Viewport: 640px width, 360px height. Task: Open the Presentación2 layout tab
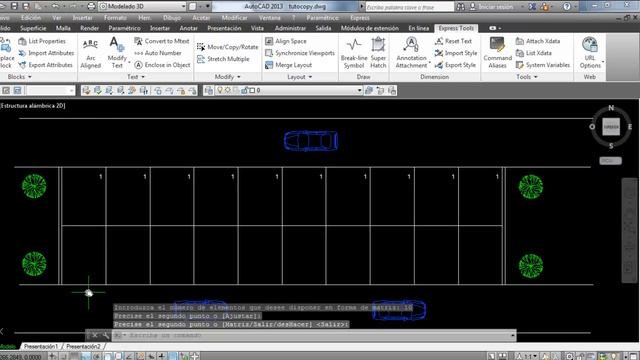[83, 347]
